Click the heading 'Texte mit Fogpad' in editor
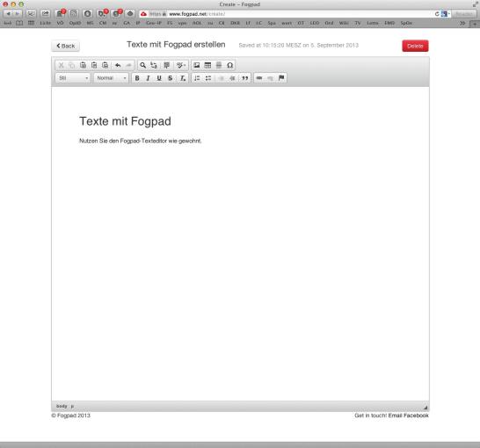 125,121
